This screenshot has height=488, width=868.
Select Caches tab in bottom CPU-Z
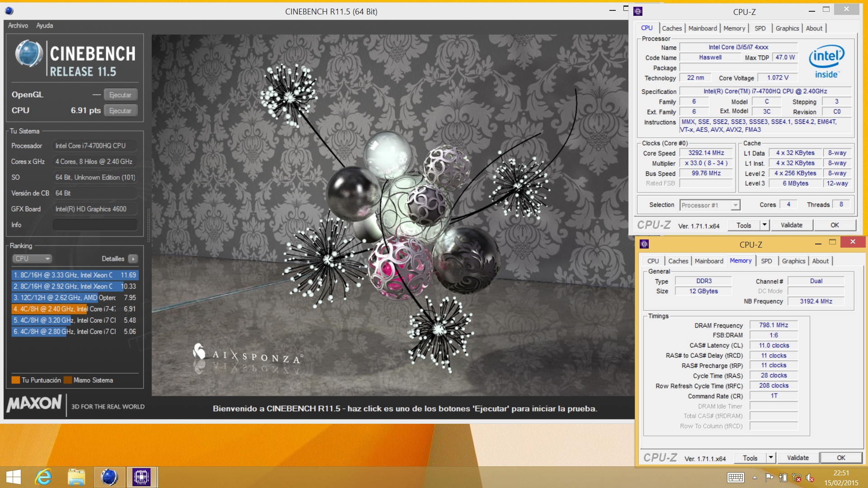678,261
